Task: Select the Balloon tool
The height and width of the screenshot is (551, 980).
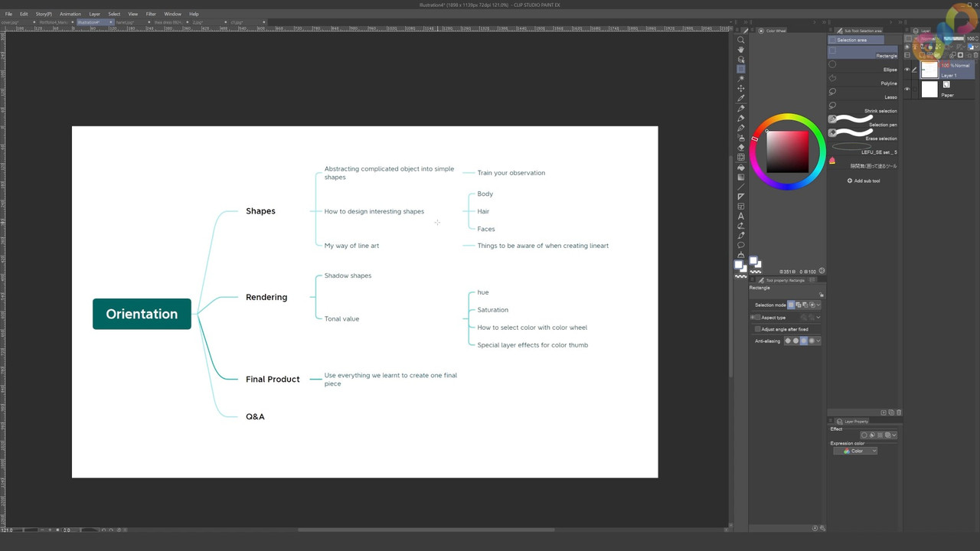Action: (741, 246)
